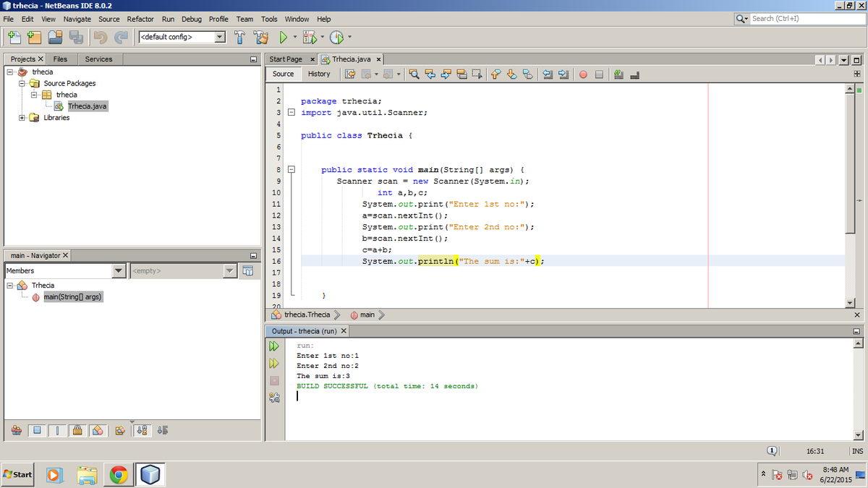Create a new file from the toolbar
This screenshot has width=868, height=488.
[x=14, y=37]
